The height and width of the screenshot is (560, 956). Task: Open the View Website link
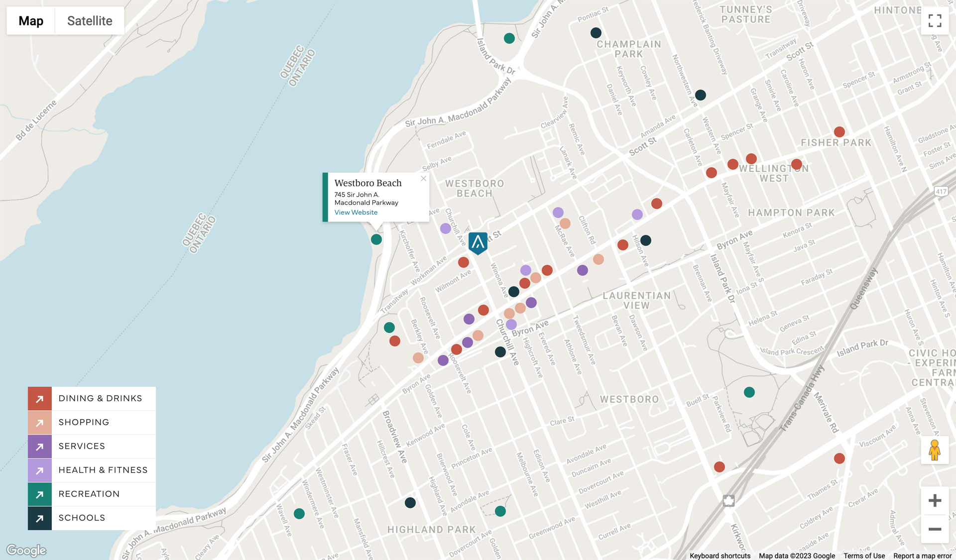(356, 213)
